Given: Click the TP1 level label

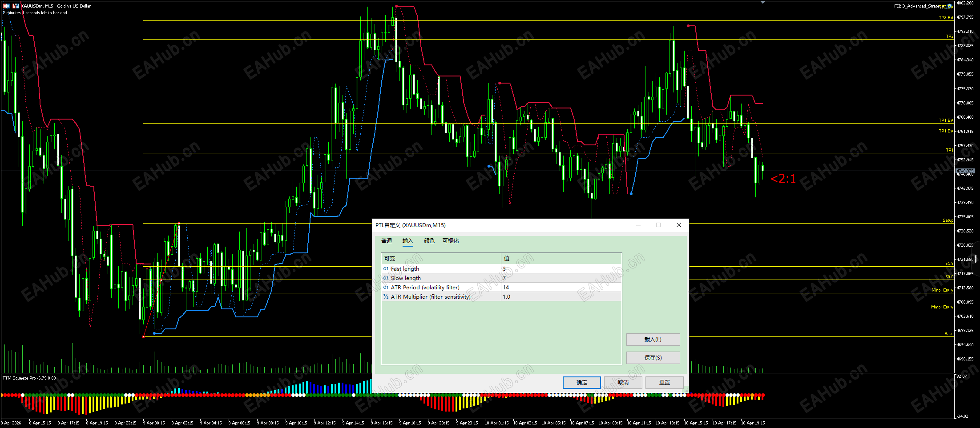Looking at the screenshot, I should click(949, 150).
